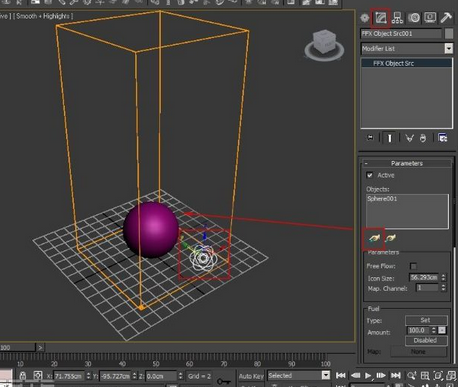The width and height of the screenshot is (458, 387).
Task: Uncheck the Active checkbox
Action: click(370, 175)
